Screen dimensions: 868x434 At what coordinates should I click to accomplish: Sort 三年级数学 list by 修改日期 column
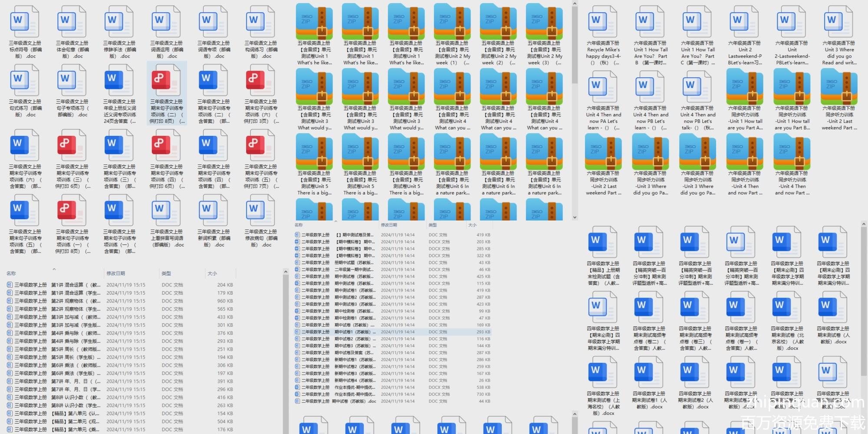(x=116, y=273)
